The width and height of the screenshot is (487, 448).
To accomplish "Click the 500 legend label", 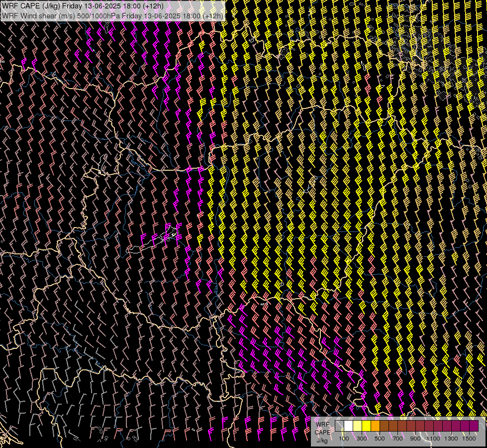I will [x=380, y=439].
